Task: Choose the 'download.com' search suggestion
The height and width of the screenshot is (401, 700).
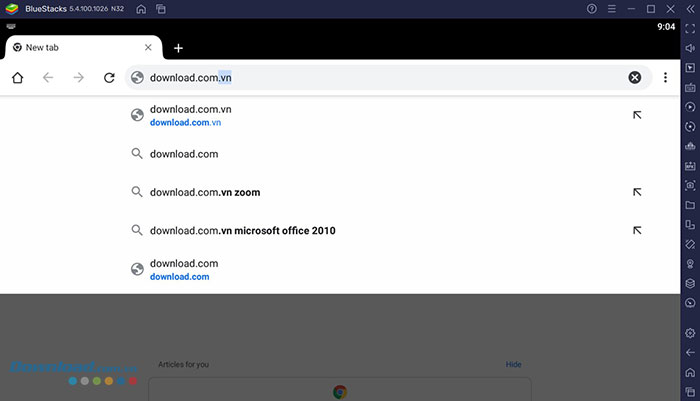Action: [184, 154]
